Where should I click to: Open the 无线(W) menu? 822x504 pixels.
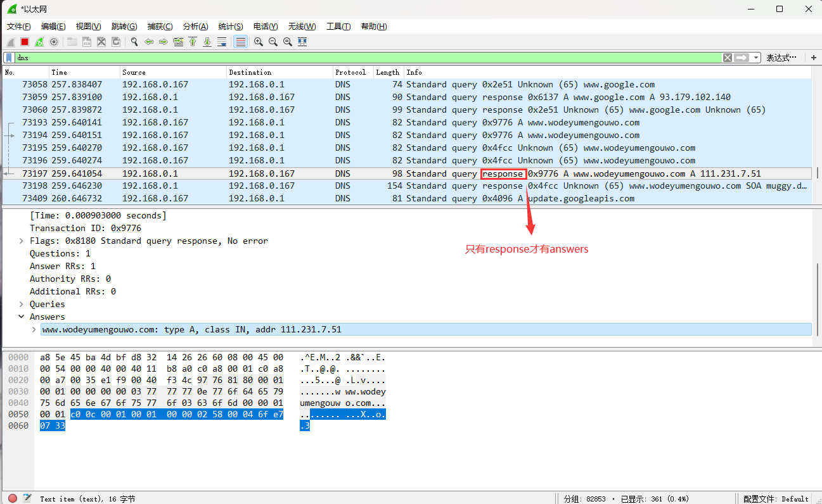302,27
